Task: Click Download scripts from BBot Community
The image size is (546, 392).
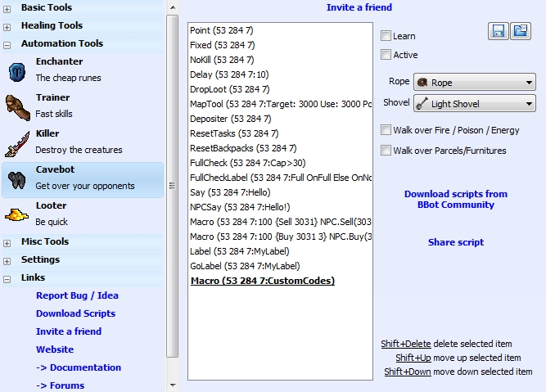Action: (455, 200)
